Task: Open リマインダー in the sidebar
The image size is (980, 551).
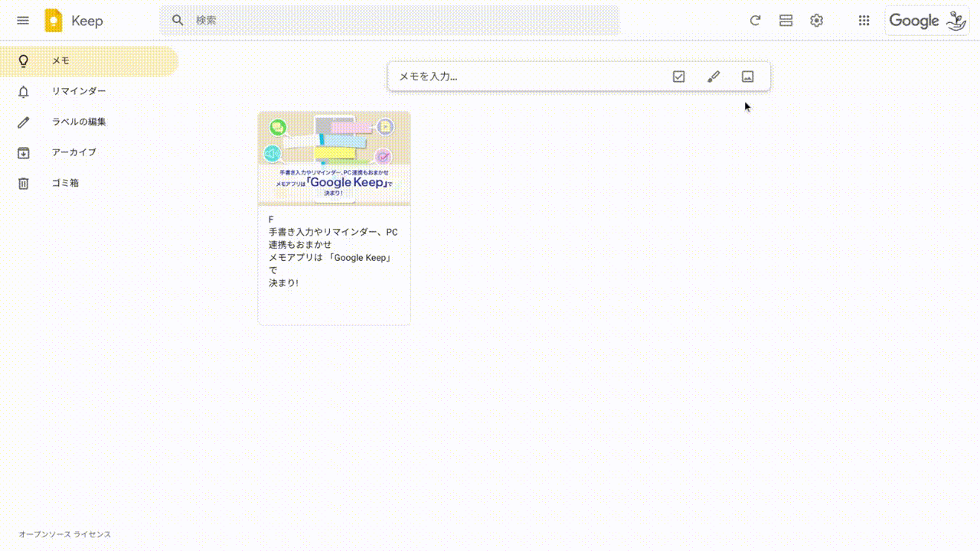Action: (x=89, y=91)
